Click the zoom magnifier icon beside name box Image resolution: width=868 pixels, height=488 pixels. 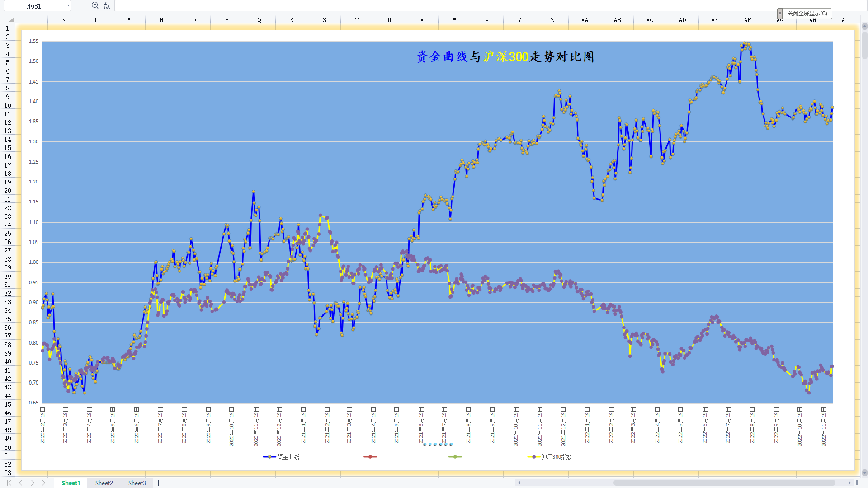[95, 6]
